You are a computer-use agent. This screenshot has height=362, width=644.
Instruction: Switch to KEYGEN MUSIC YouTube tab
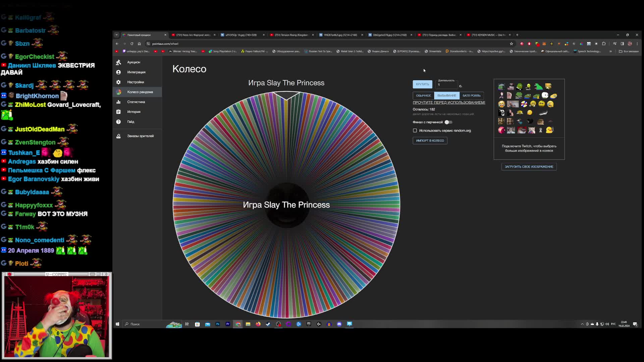click(488, 35)
